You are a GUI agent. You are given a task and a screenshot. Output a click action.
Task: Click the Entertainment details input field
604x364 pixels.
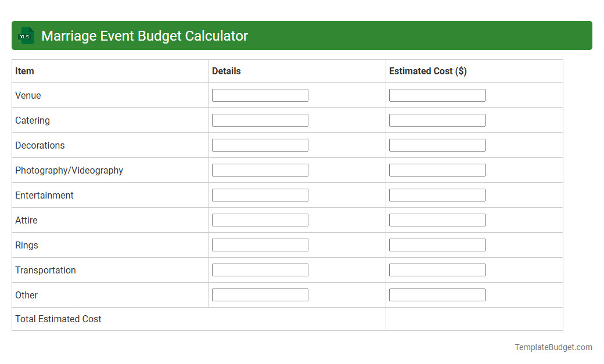(260, 194)
